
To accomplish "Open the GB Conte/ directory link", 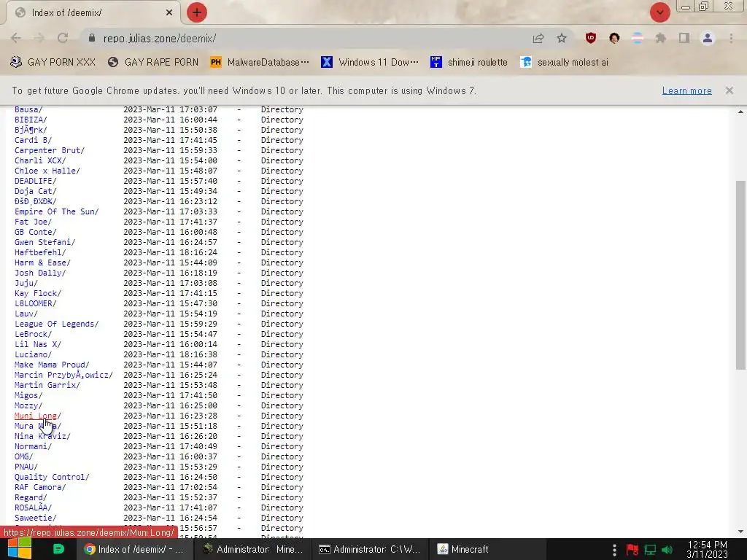I will [x=35, y=232].
